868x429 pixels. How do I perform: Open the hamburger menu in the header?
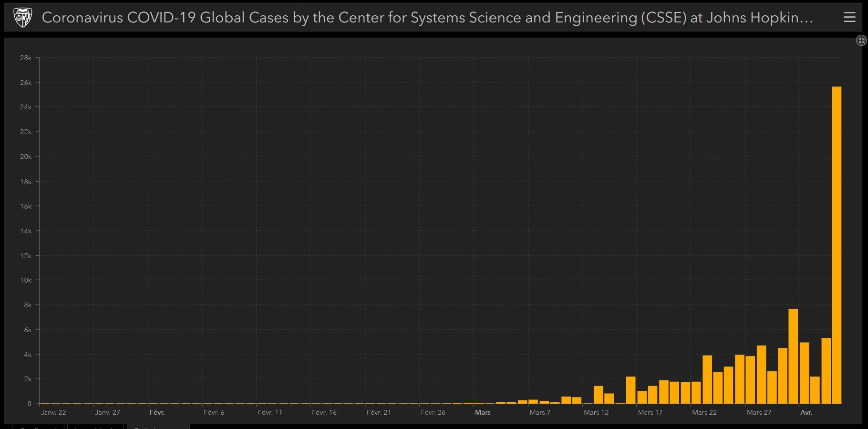tap(849, 18)
